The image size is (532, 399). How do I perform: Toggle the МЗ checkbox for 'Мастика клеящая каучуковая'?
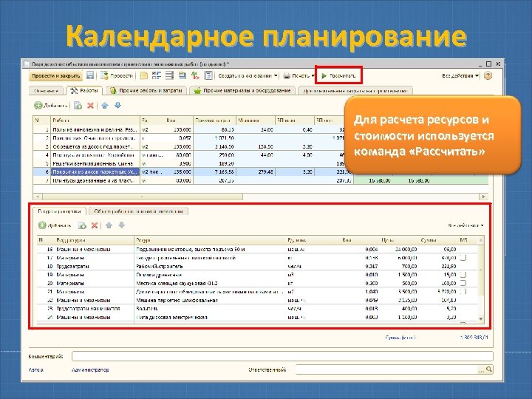coord(463,283)
